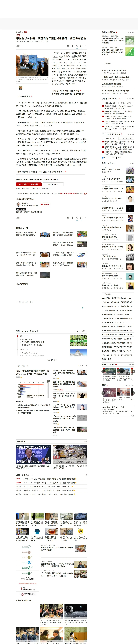Click もっと見る beside ソーシャルランキング
138x644 pixels.
[131, 134]
